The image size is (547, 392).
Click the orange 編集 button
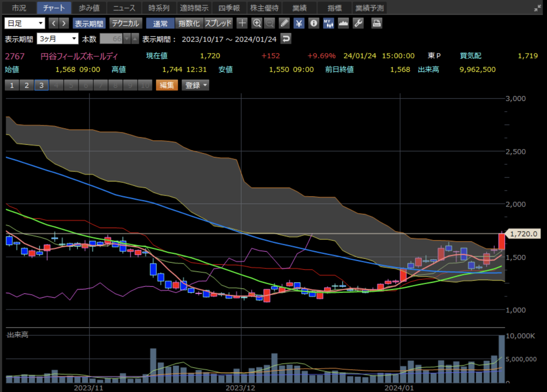pos(167,85)
